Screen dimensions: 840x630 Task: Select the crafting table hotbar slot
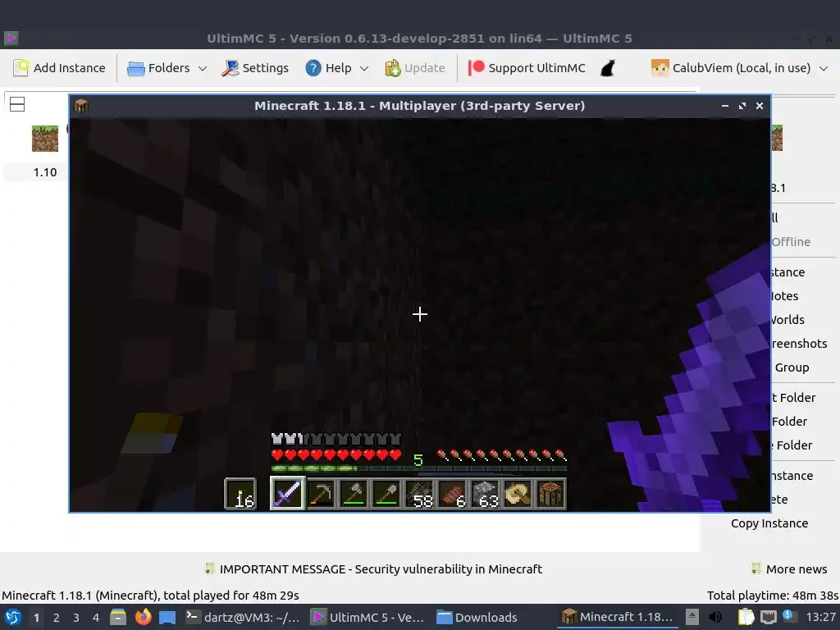pos(550,493)
